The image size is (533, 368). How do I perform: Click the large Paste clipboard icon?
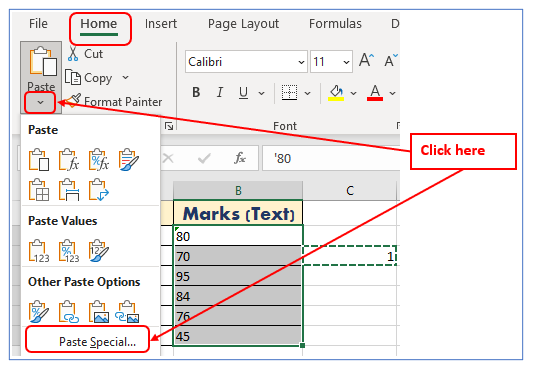coord(42,62)
